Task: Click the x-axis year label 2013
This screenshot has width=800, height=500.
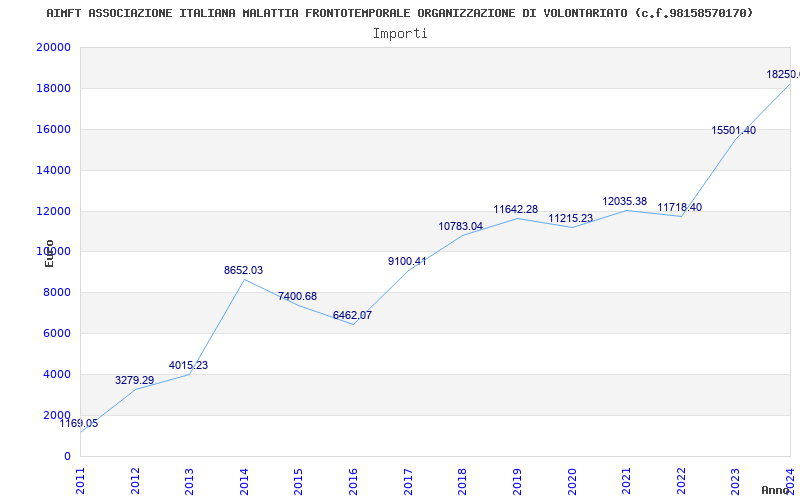Action: click(189, 482)
